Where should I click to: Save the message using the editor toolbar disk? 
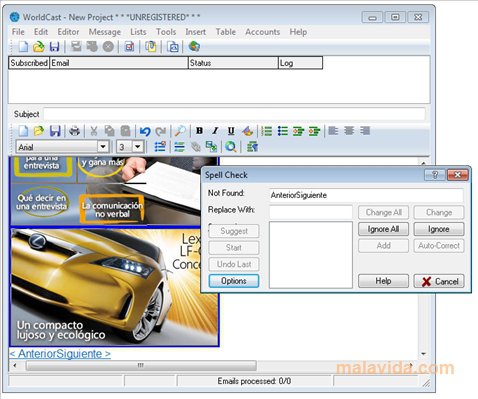[55, 131]
